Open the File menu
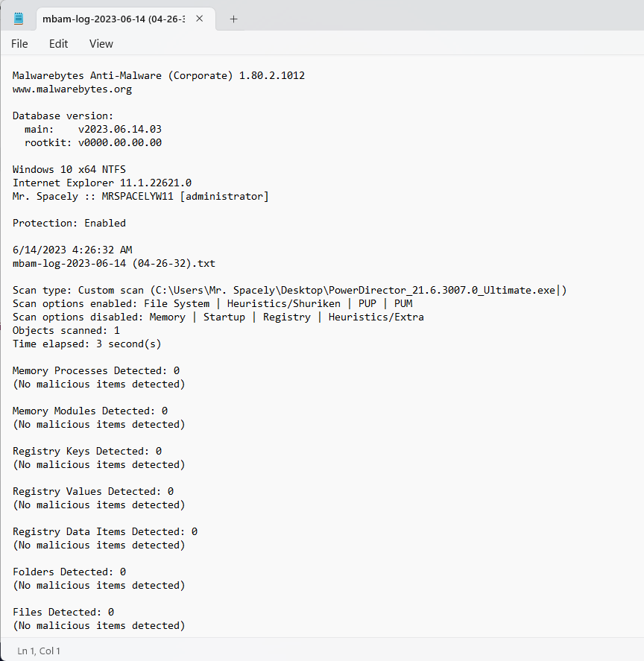Image resolution: width=644 pixels, height=661 pixels. (19, 44)
